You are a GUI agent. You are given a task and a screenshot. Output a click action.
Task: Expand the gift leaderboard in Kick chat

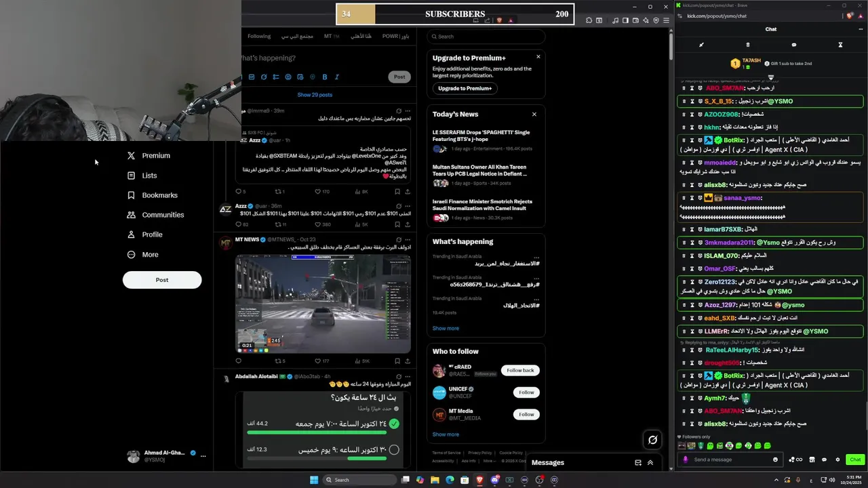click(x=771, y=77)
